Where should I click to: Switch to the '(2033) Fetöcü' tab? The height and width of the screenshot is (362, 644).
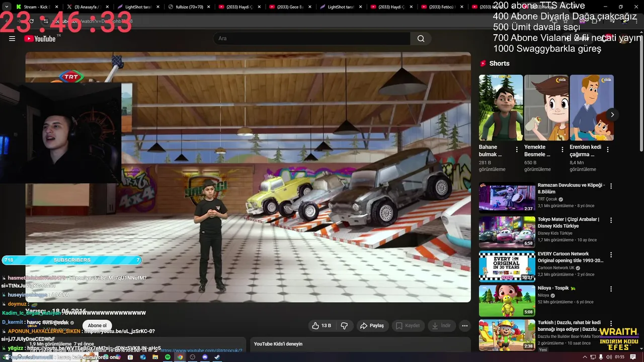(x=441, y=7)
